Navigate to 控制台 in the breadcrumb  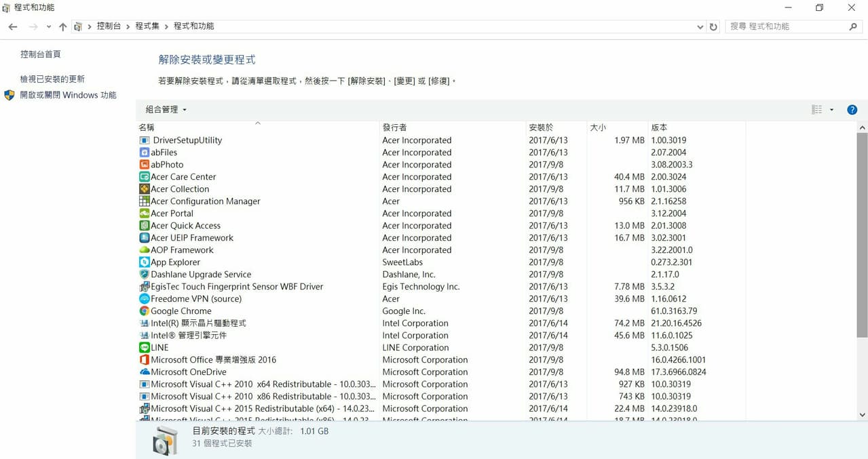[109, 26]
